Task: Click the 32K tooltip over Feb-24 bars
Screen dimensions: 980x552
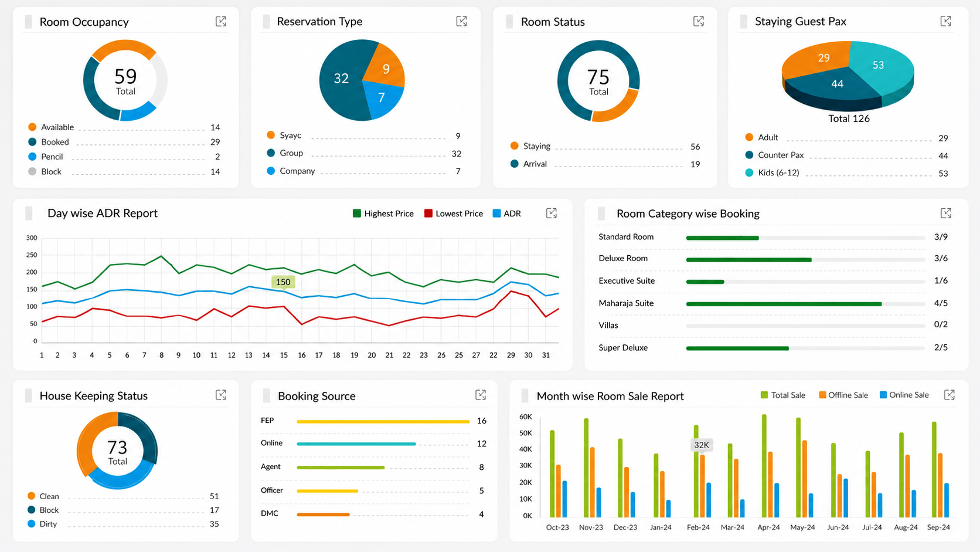Action: coord(702,445)
